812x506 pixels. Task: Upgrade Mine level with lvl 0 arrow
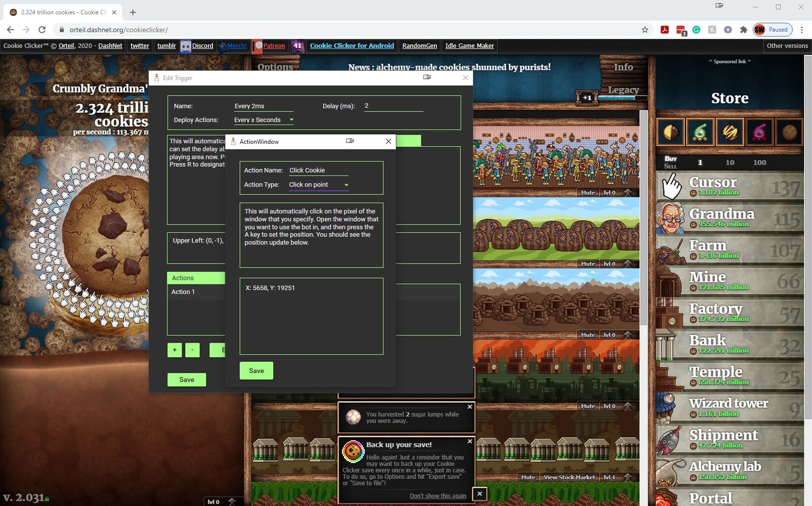628,335
